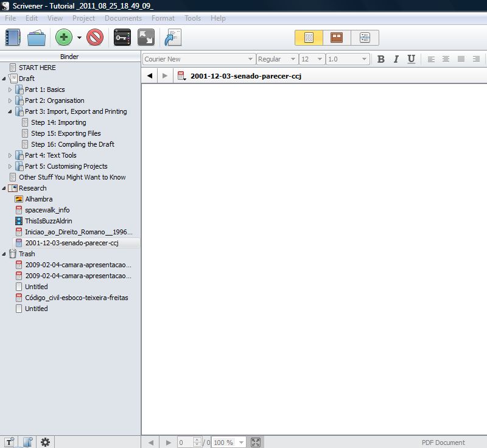Center align text
Viewport: 487px width, 448px height.
click(x=446, y=59)
